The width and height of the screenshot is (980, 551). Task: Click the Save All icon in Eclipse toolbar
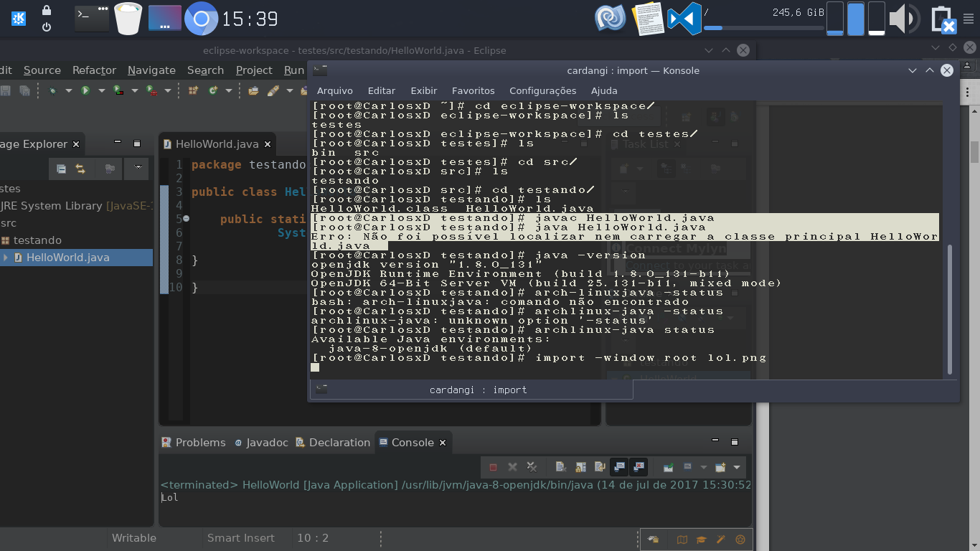(24, 90)
